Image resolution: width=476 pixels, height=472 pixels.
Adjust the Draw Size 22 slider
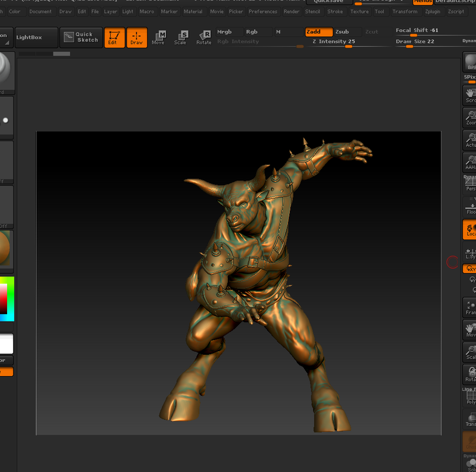click(x=427, y=42)
